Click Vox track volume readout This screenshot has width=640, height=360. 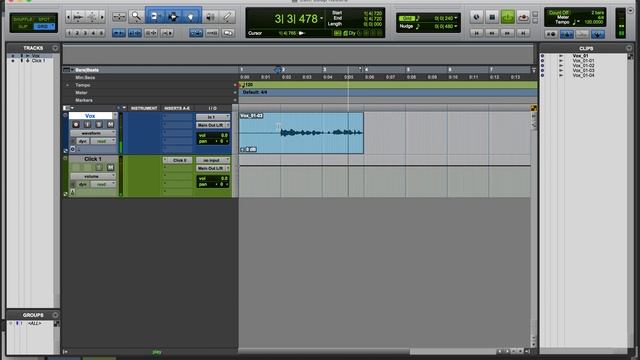pos(213,135)
